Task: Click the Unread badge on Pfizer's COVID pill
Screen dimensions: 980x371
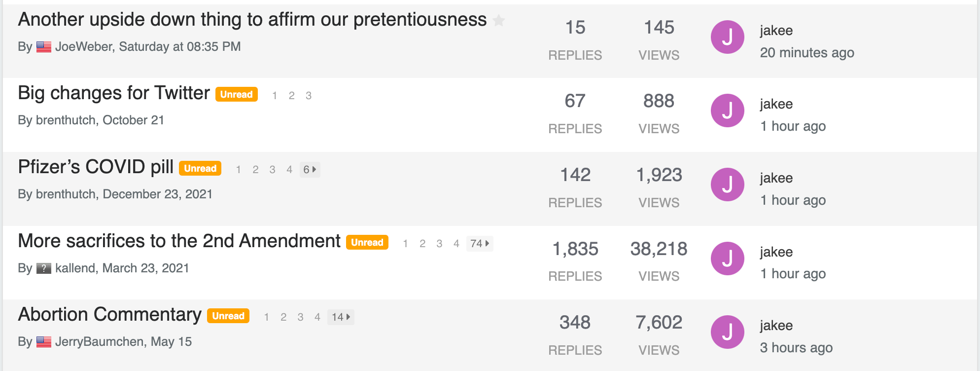Action: 200,168
